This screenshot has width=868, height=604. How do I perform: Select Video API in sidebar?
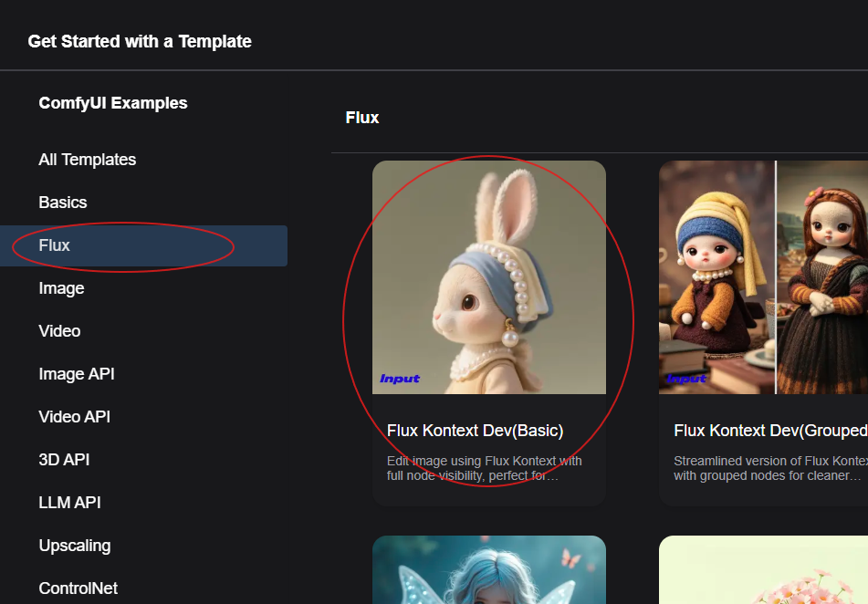[74, 417]
